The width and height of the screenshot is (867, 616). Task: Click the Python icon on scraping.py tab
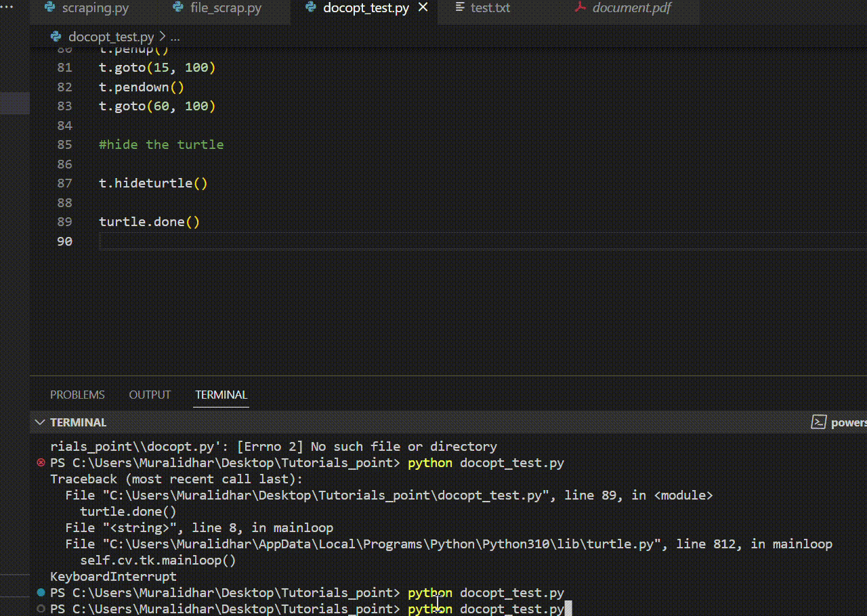[x=49, y=8]
